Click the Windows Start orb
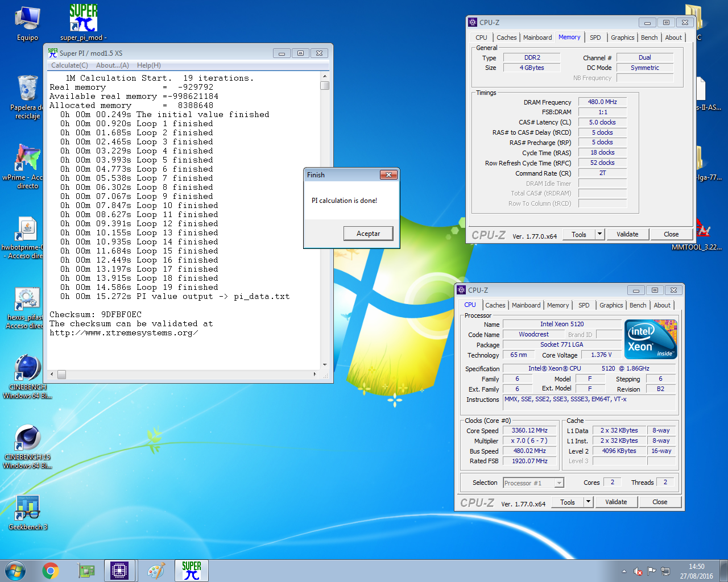 [15, 571]
